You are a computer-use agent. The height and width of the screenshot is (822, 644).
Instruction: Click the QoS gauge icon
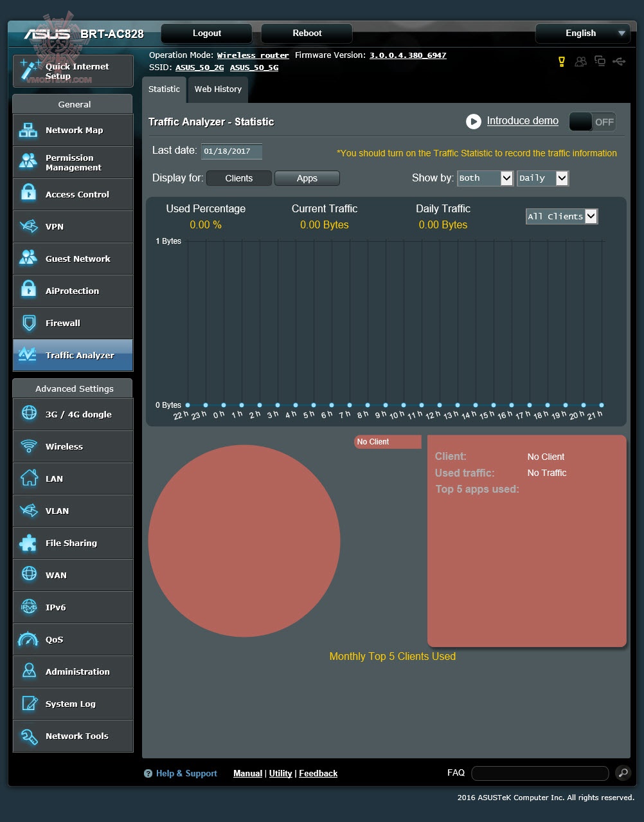click(28, 639)
